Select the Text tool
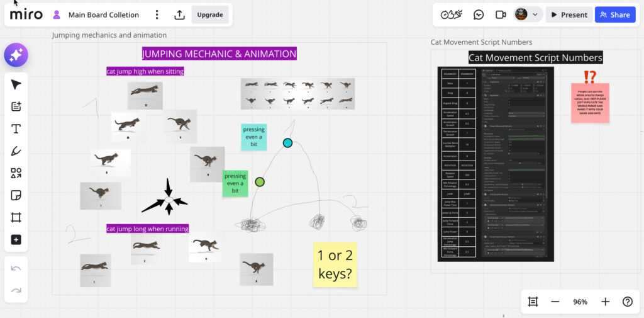644x318 pixels. [16, 129]
